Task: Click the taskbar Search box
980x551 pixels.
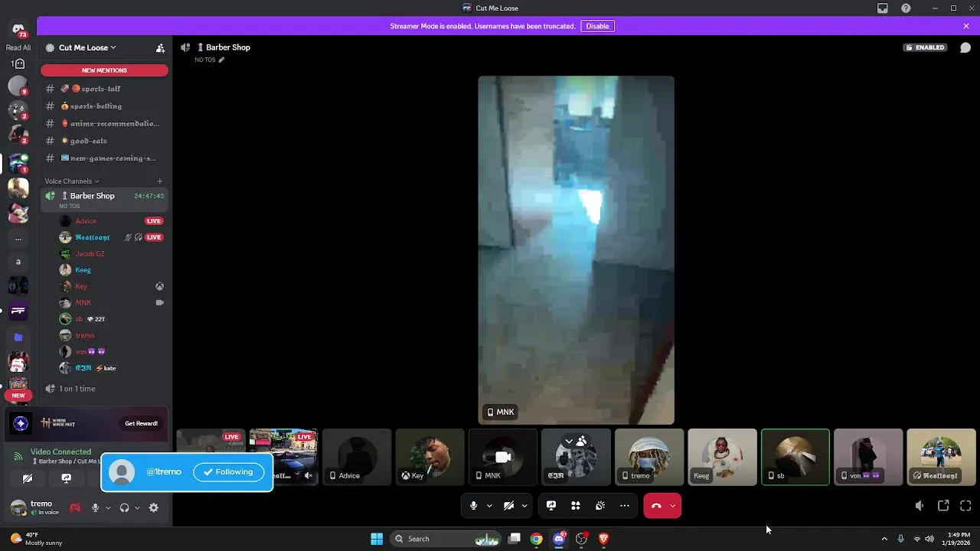Action: click(446, 539)
